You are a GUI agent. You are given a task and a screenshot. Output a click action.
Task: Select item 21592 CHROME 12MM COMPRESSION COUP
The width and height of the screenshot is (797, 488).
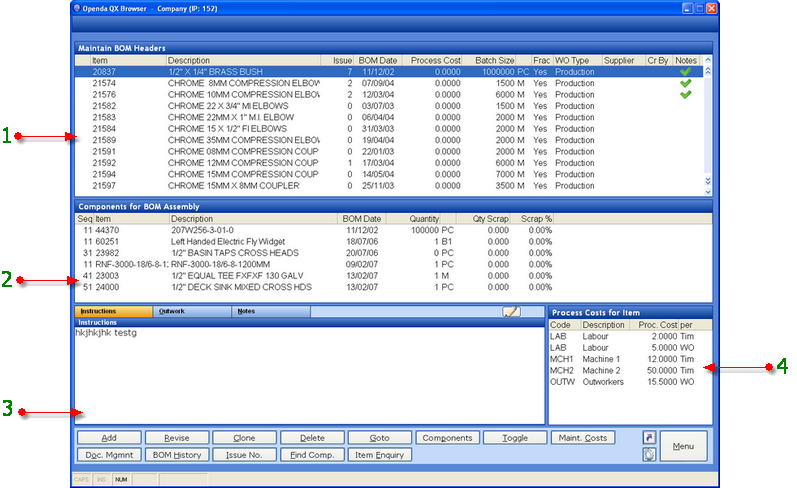pyautogui.click(x=389, y=163)
